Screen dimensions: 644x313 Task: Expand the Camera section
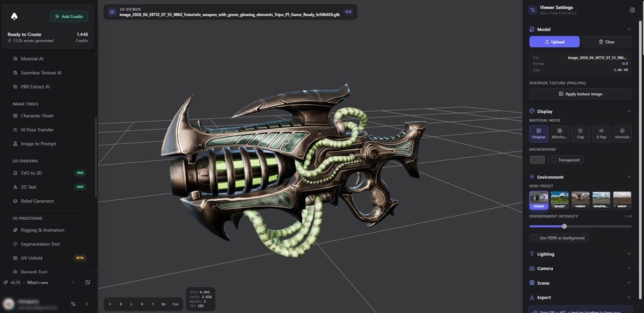click(580, 268)
